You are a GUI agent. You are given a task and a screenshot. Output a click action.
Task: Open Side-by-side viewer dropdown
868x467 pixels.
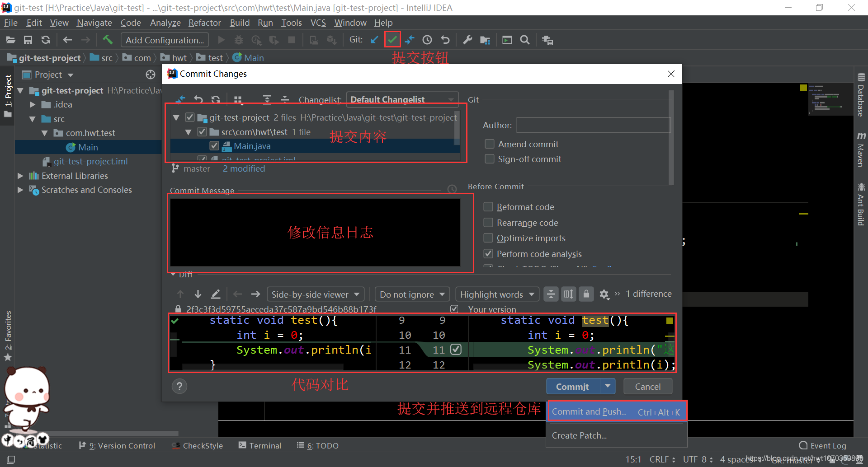click(316, 294)
